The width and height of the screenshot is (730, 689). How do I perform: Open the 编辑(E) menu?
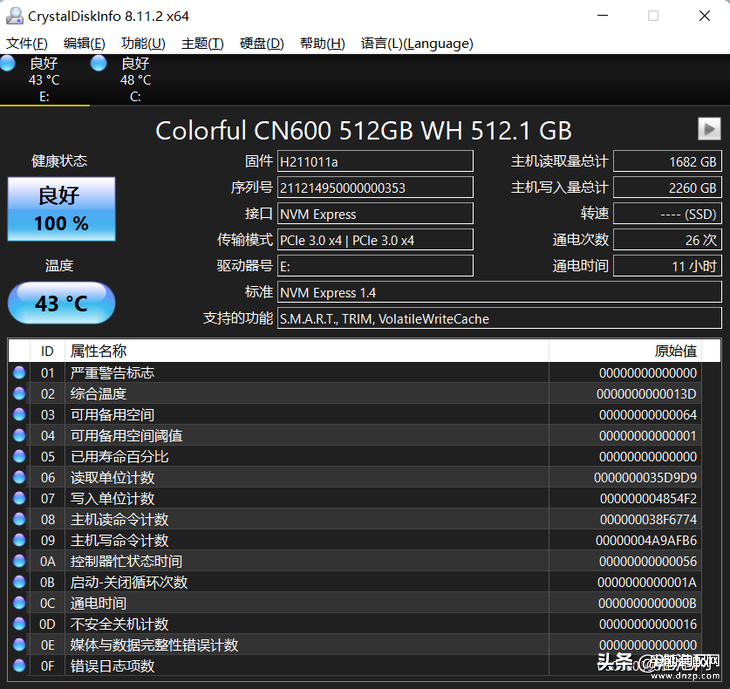tap(84, 43)
